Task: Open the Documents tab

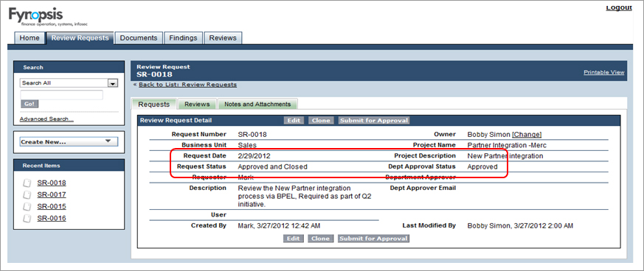Action: 139,38
